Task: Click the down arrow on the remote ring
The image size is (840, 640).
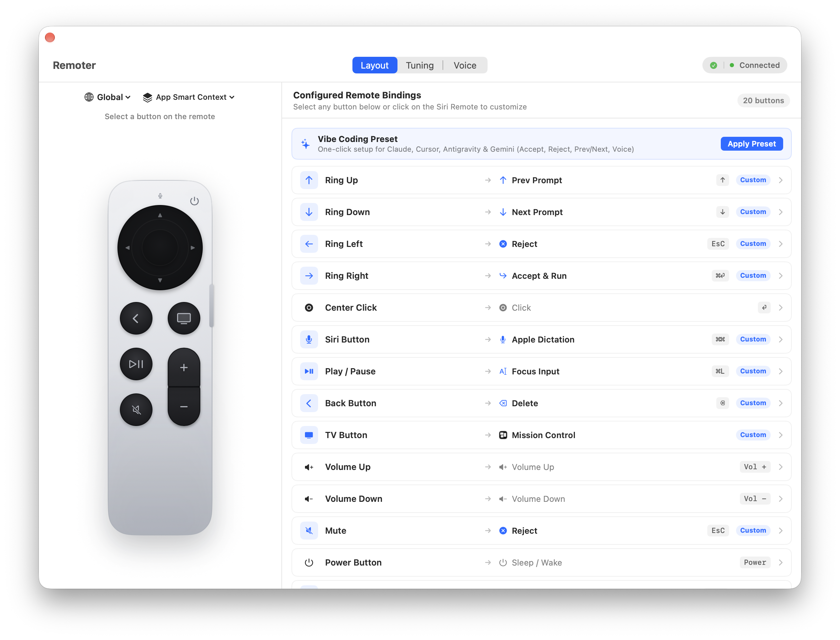Action: coord(160,281)
